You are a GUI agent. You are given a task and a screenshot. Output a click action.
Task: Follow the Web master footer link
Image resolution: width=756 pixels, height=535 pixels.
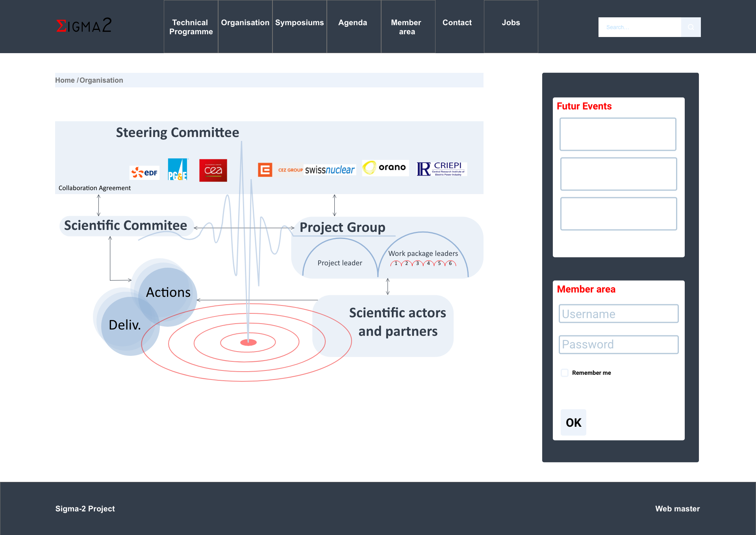pos(677,509)
